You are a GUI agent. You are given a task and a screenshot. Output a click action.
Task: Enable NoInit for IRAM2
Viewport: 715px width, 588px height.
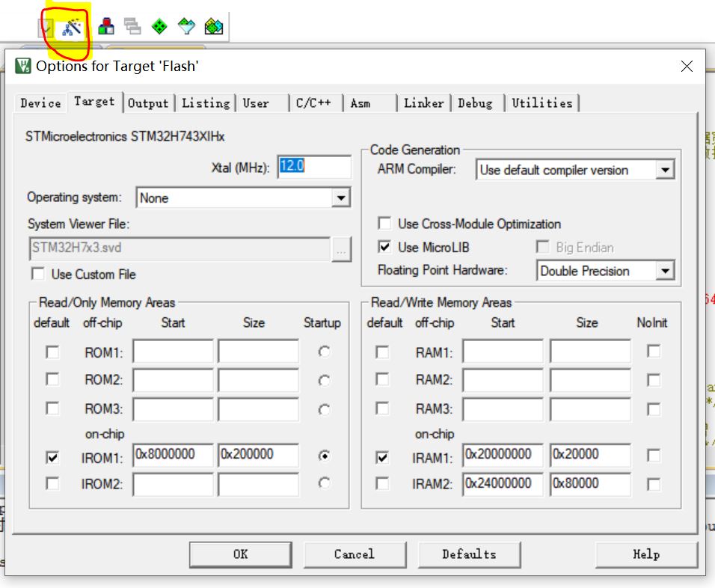tap(654, 485)
